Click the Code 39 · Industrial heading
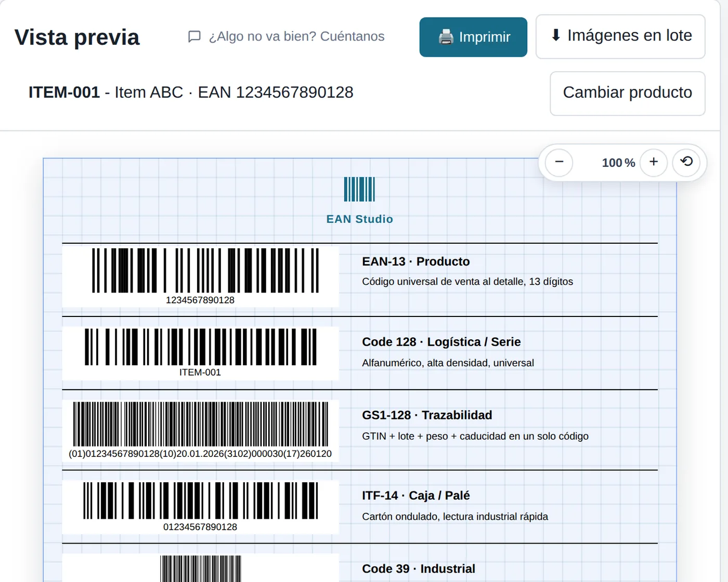 [419, 569]
